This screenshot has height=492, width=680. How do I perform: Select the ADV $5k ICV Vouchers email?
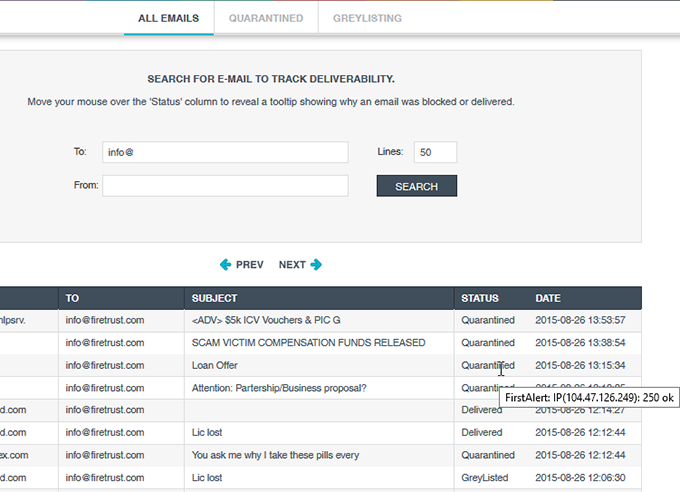pyautogui.click(x=266, y=321)
